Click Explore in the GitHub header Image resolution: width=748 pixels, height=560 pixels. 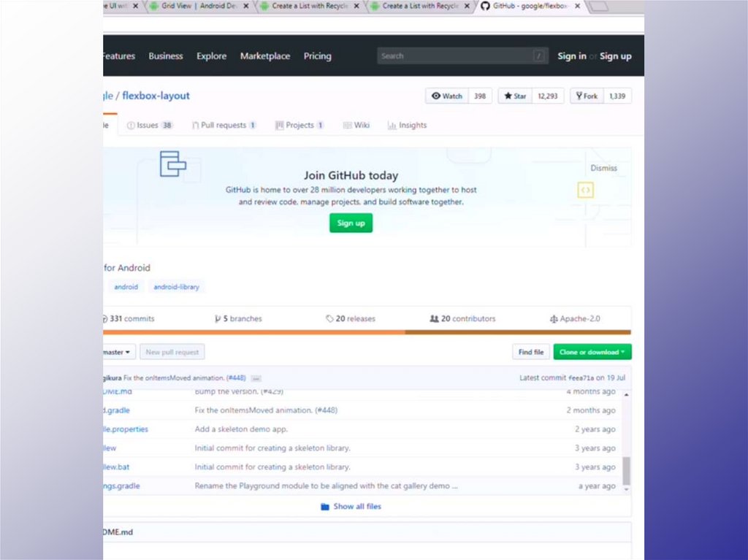(211, 55)
